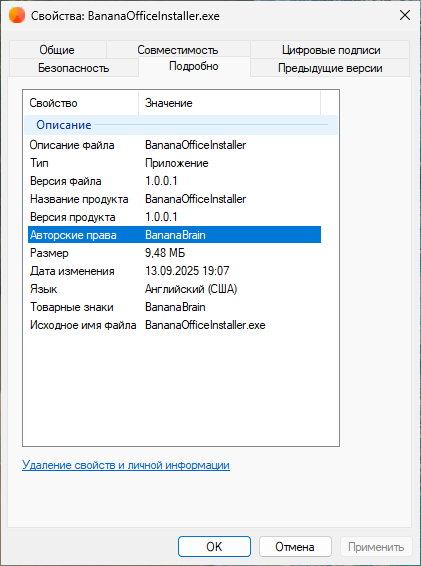Select the Предыдущие версии tab

tap(330, 68)
